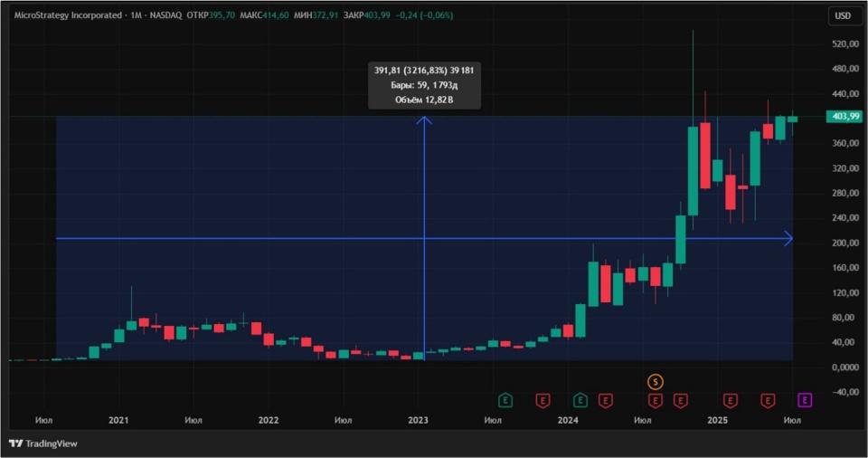
Task: Click the last red E marker before the purple one
Action: tap(768, 400)
